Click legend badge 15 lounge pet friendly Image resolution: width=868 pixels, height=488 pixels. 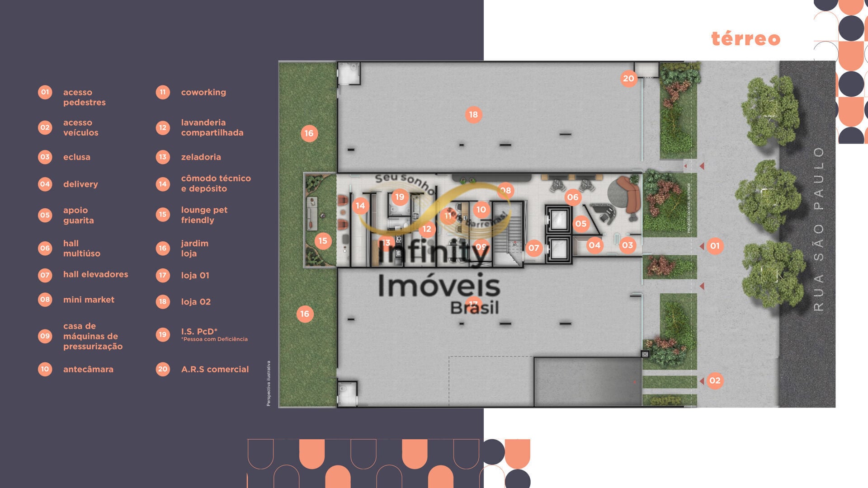pyautogui.click(x=163, y=215)
